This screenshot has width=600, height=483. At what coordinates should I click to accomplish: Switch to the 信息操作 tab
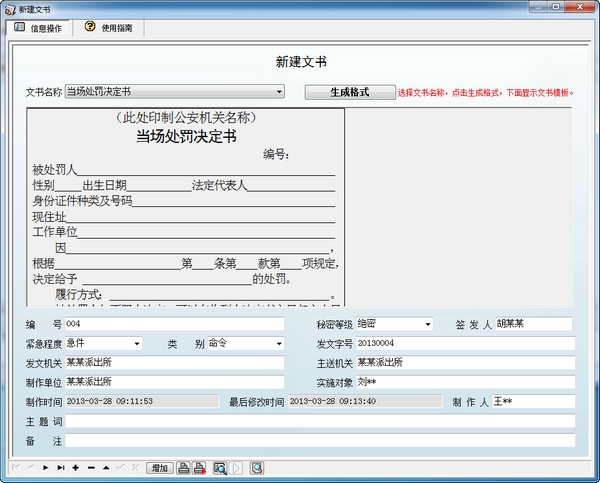38,28
